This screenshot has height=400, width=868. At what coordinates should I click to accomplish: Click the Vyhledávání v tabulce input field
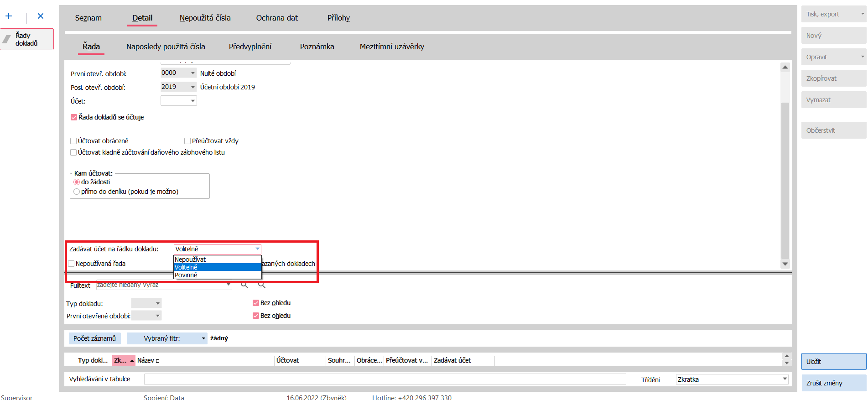(385, 379)
